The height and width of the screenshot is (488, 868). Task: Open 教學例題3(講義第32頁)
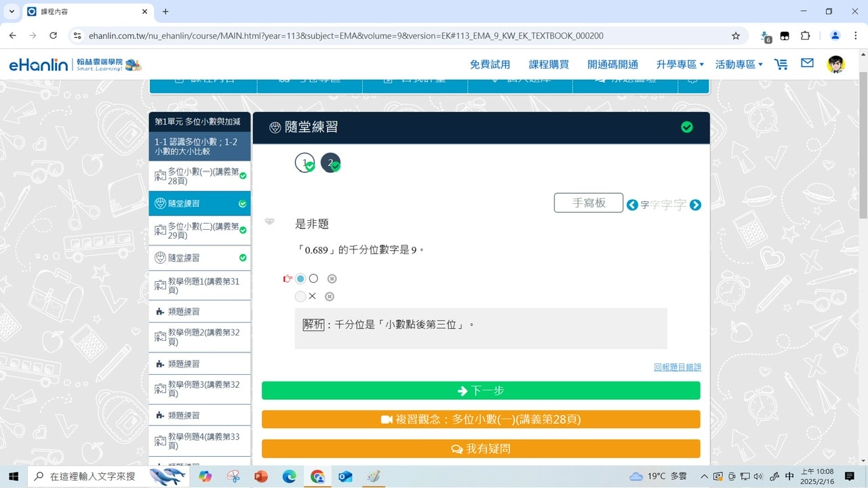(x=199, y=389)
